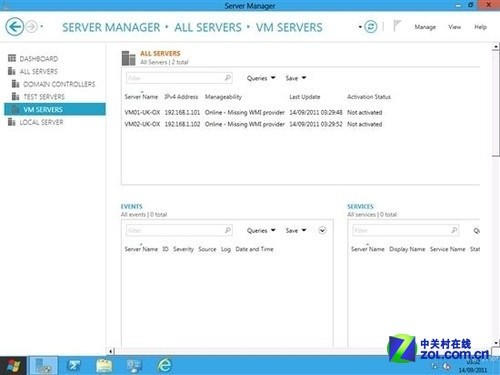Open the servers Queries dropdown
This screenshot has height=375, width=500.
(x=261, y=78)
